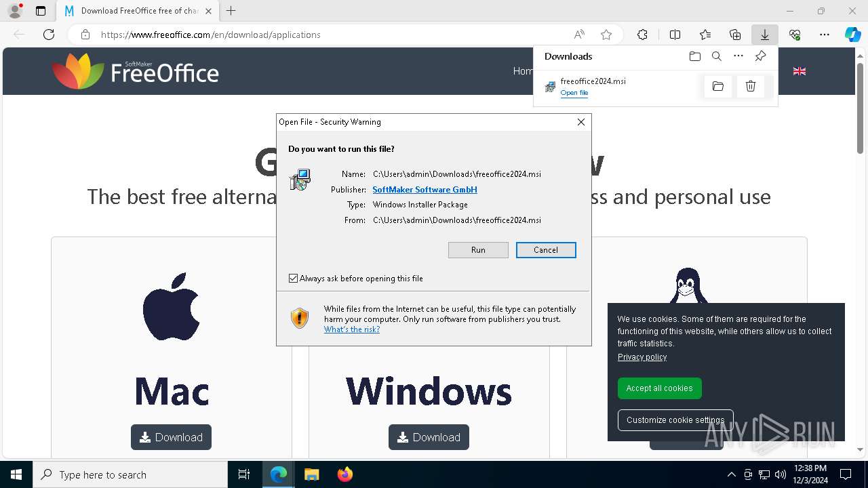The width and height of the screenshot is (868, 488).
Task: Delete freeoffice2024.msi download entry
Action: pyautogui.click(x=751, y=86)
